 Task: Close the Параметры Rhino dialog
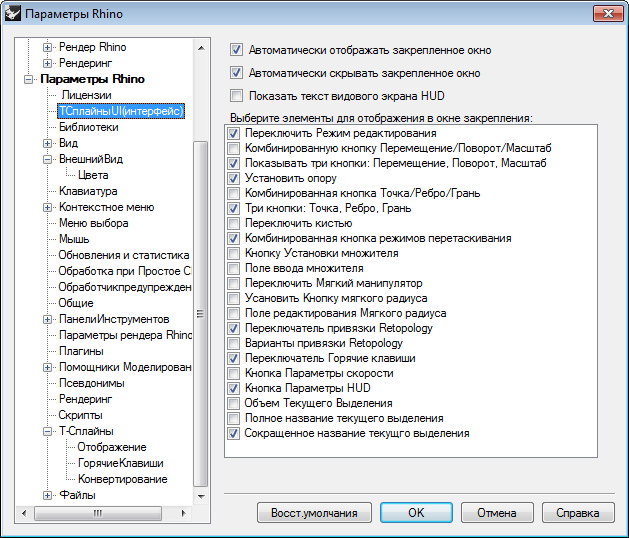pos(608,14)
